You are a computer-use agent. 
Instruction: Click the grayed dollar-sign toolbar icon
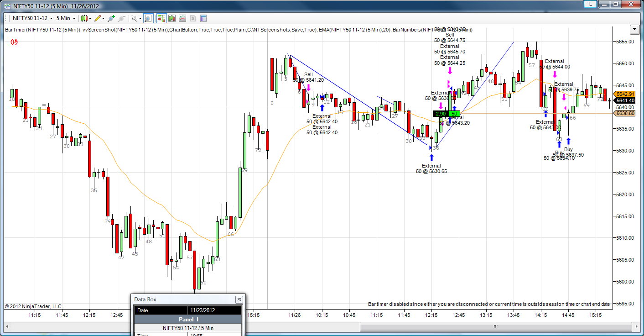click(x=193, y=18)
